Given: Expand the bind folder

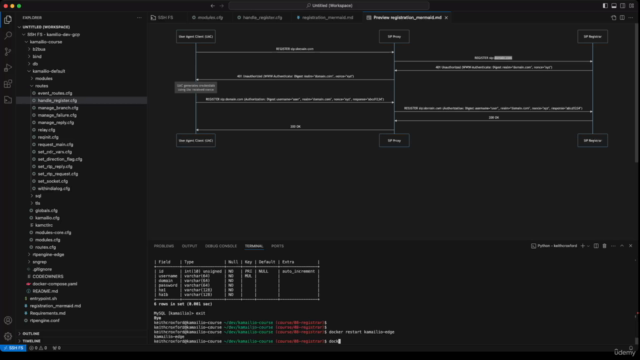Looking at the screenshot, I should coord(37,56).
